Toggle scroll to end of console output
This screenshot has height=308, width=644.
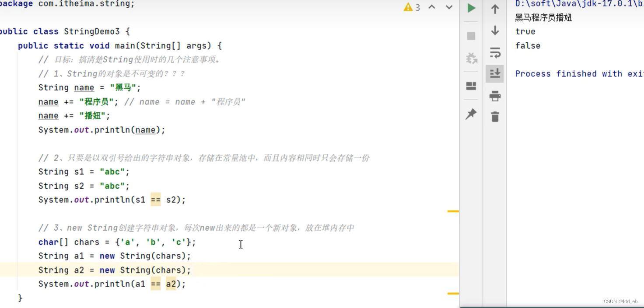click(495, 73)
